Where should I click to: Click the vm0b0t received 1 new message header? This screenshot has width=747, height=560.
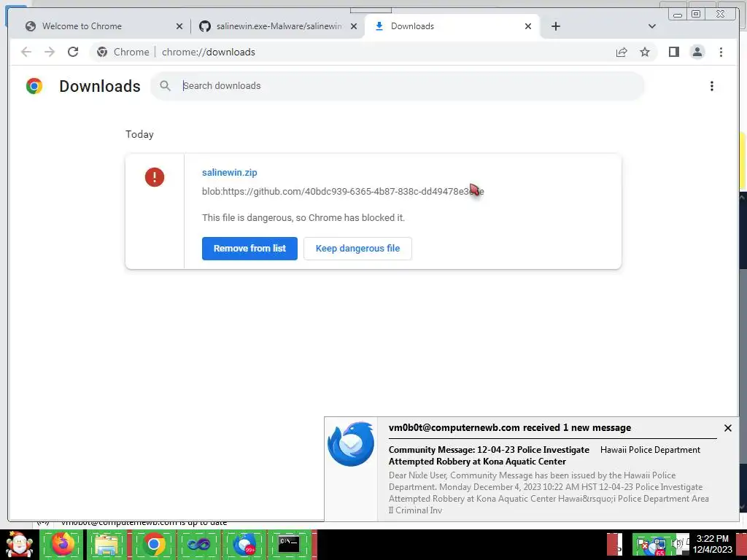click(510, 427)
